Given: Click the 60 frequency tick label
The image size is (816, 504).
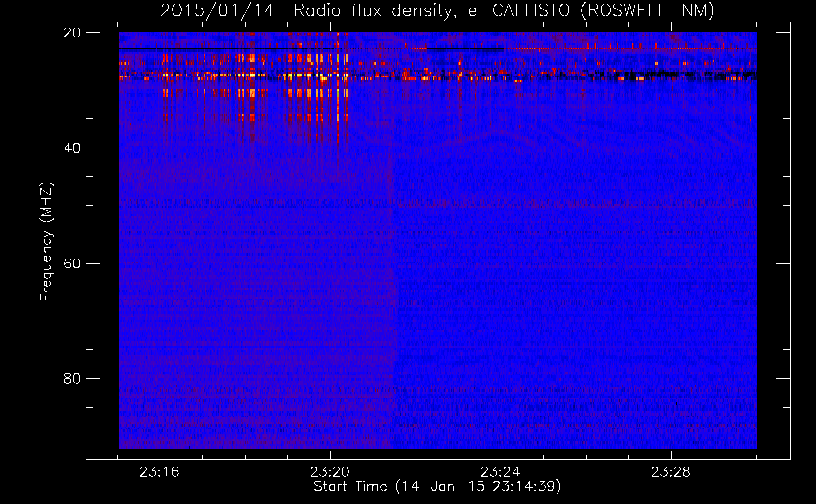Looking at the screenshot, I should (x=72, y=264).
